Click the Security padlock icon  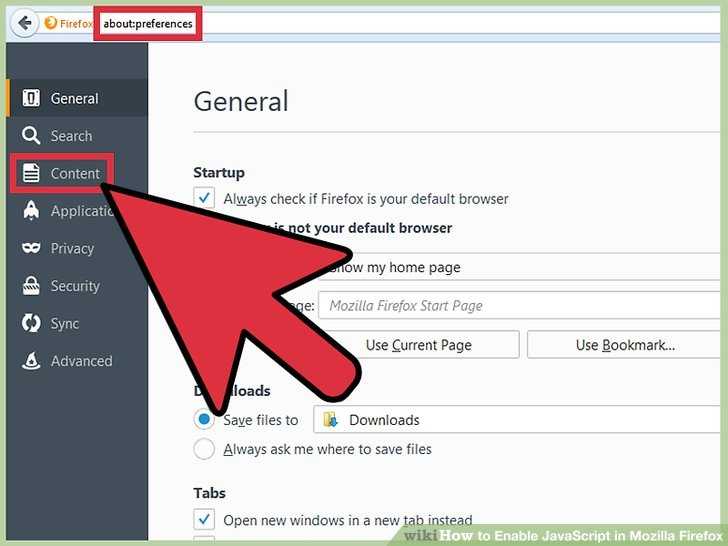coord(31,286)
